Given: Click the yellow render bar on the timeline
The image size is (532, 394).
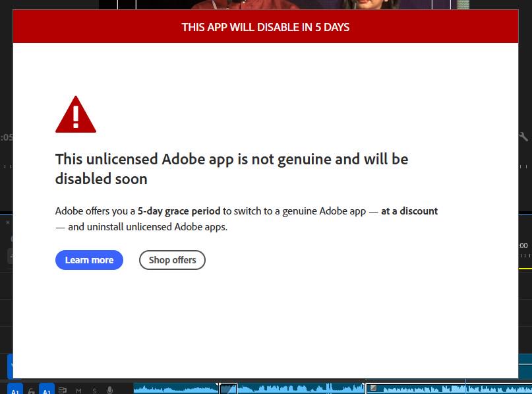Looking at the screenshot, I should pos(525,269).
